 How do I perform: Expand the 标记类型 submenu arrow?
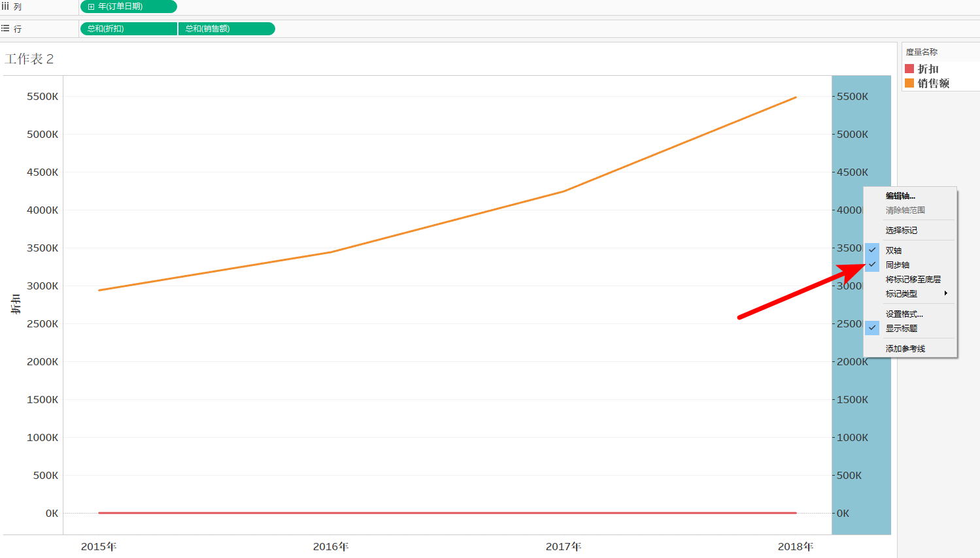coord(946,293)
